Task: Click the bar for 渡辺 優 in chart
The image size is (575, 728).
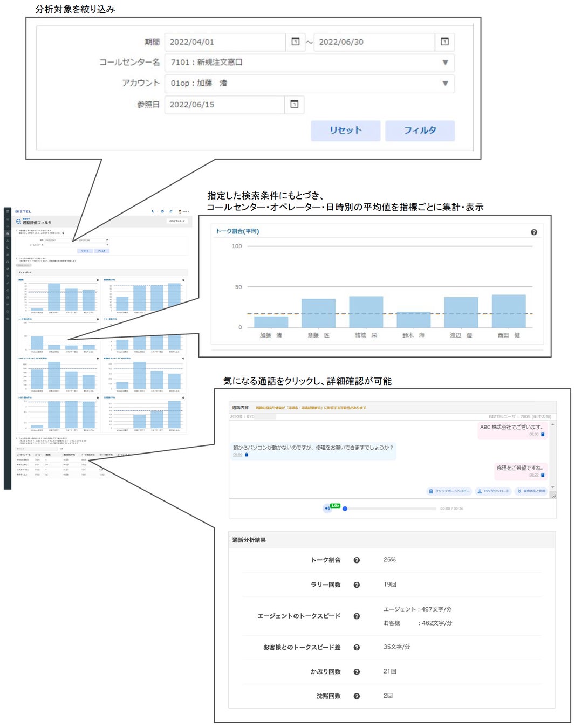Action: point(461,312)
